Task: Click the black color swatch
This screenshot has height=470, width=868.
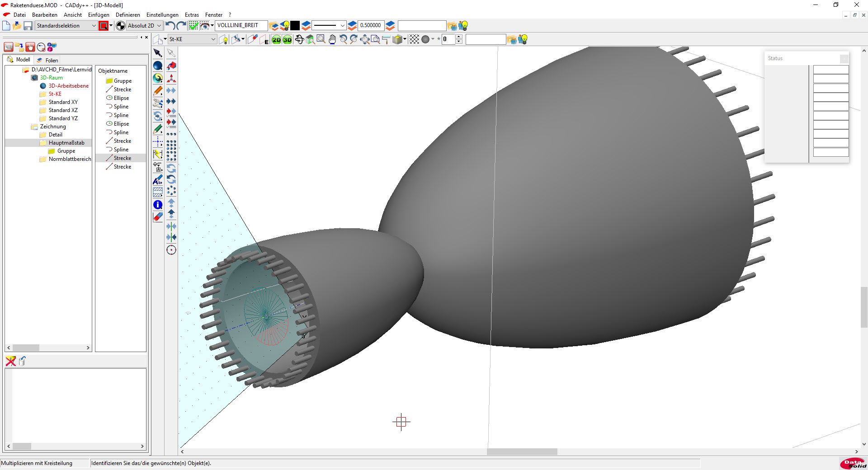Action: point(295,26)
